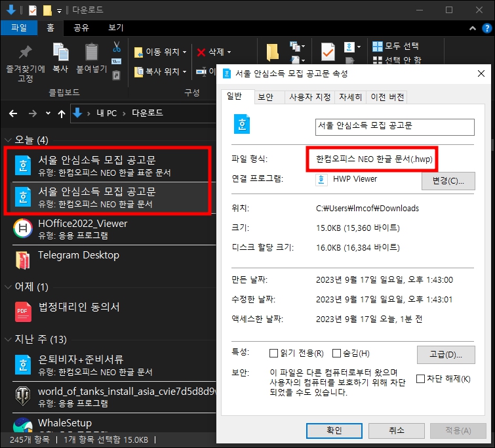Click the hwp icon of 은퇴비자+준비서류
Screen dimensions: 495x448
pos(23,365)
